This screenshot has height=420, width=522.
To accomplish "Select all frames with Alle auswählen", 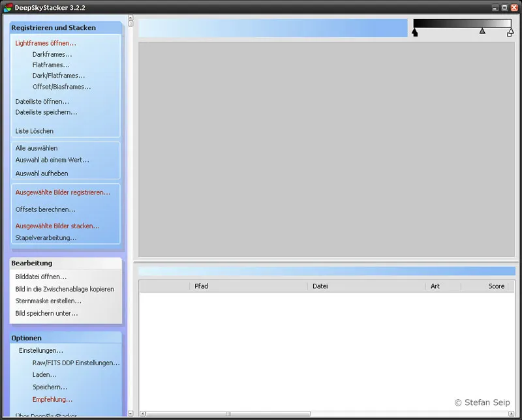I will tap(37, 148).
